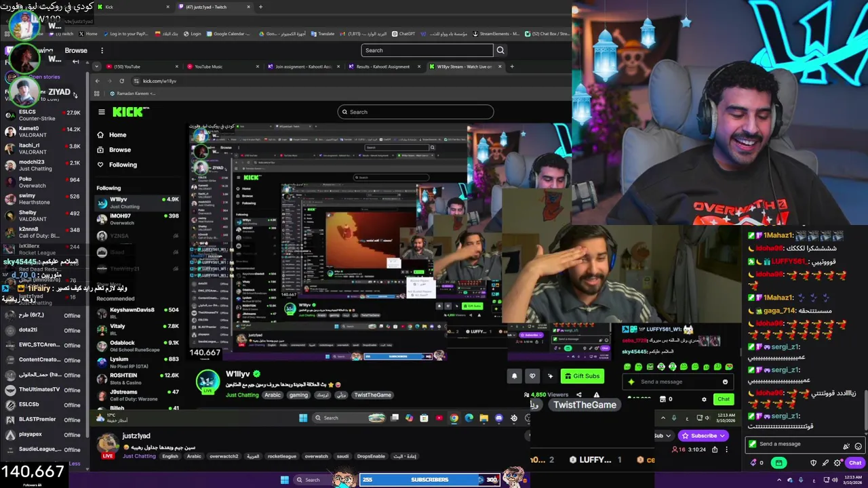Click Browse in the Twitch top navigation

pyautogui.click(x=76, y=50)
